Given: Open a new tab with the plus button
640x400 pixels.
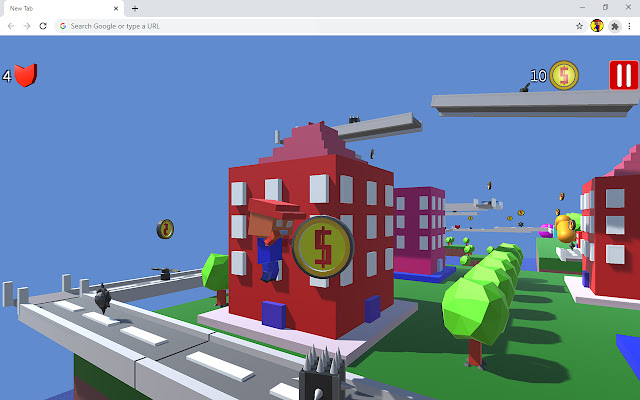Looking at the screenshot, I should pos(135,8).
